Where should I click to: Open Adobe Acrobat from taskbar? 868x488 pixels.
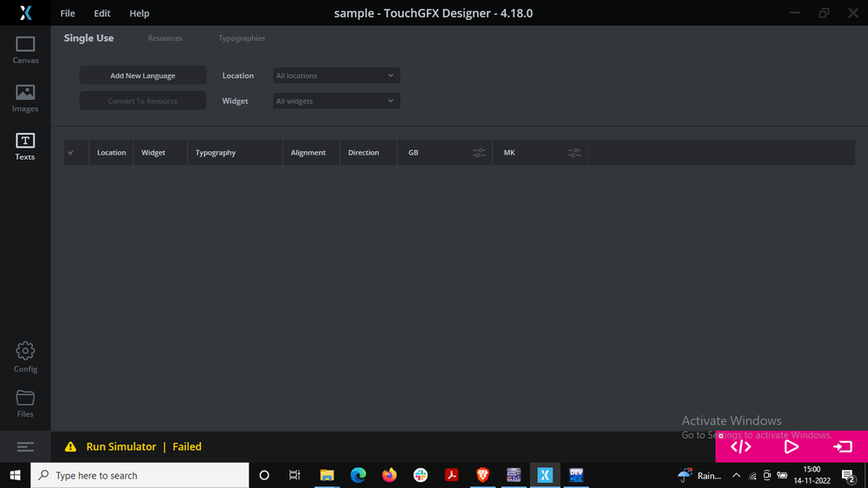452,475
